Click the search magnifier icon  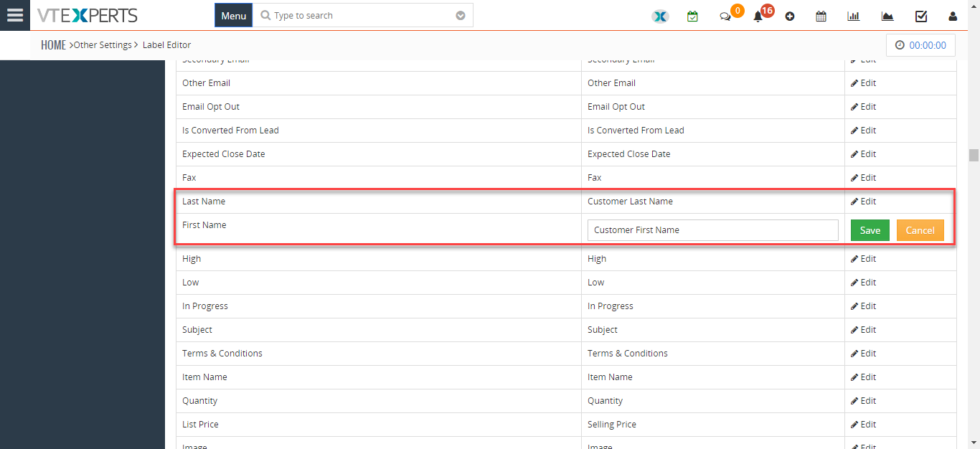click(x=265, y=15)
